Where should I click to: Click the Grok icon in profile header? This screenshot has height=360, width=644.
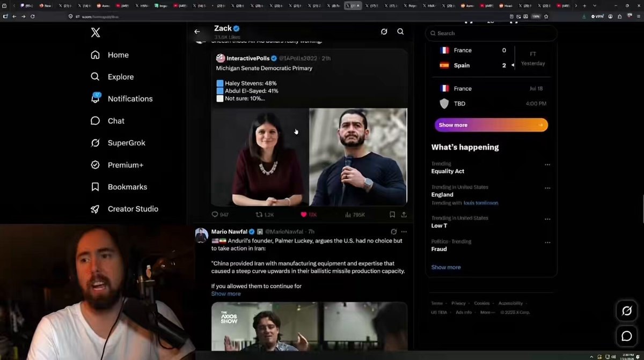pos(384,32)
